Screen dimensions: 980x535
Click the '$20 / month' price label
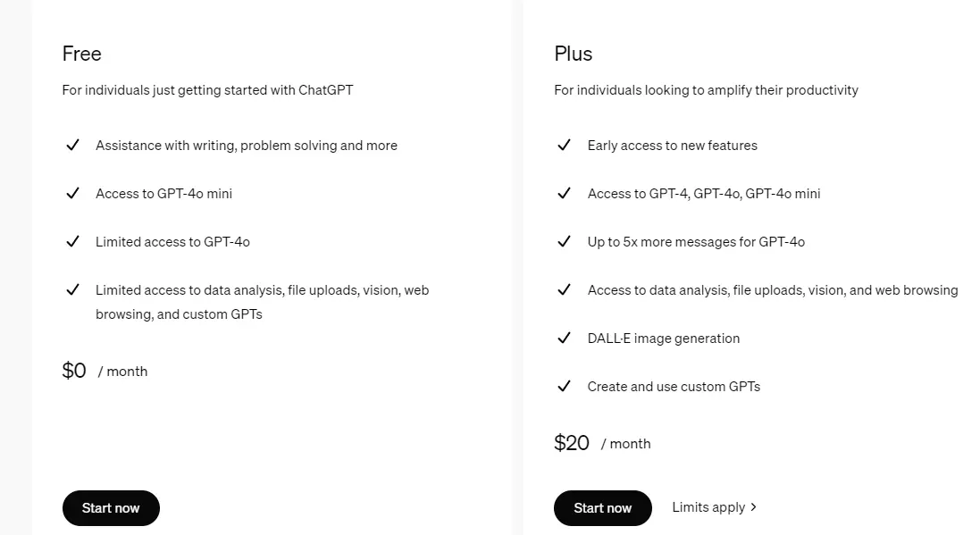[602, 441]
